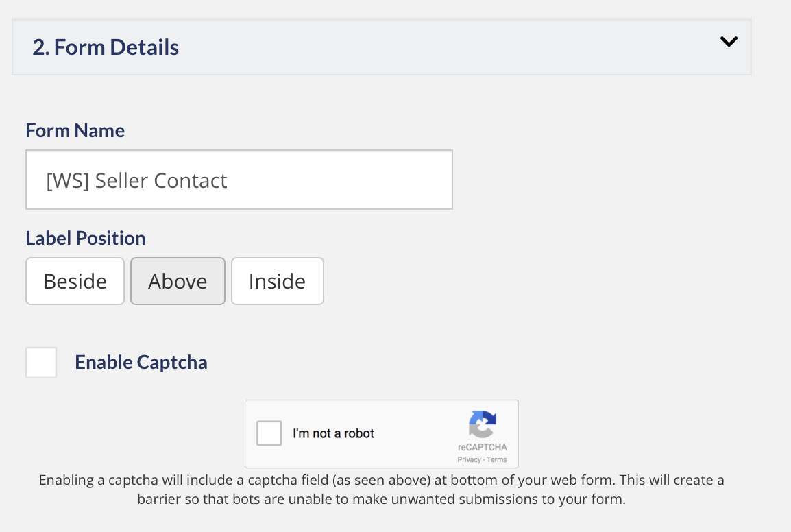Select the Above label position
The height and width of the screenshot is (532, 791).
[x=178, y=280]
